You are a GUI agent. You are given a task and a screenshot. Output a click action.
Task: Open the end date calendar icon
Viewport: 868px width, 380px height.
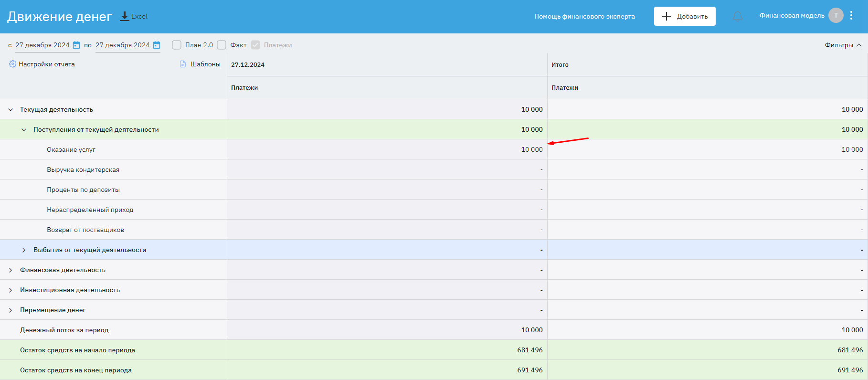(x=157, y=45)
